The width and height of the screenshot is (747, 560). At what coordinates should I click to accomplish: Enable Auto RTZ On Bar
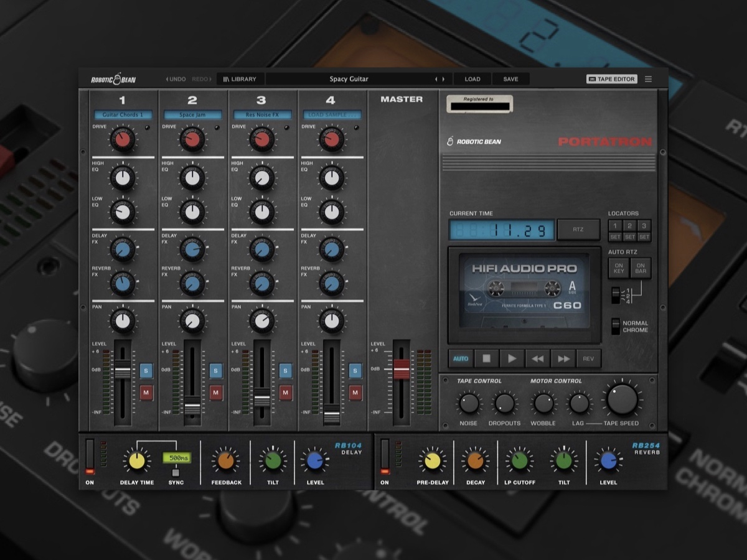click(641, 268)
